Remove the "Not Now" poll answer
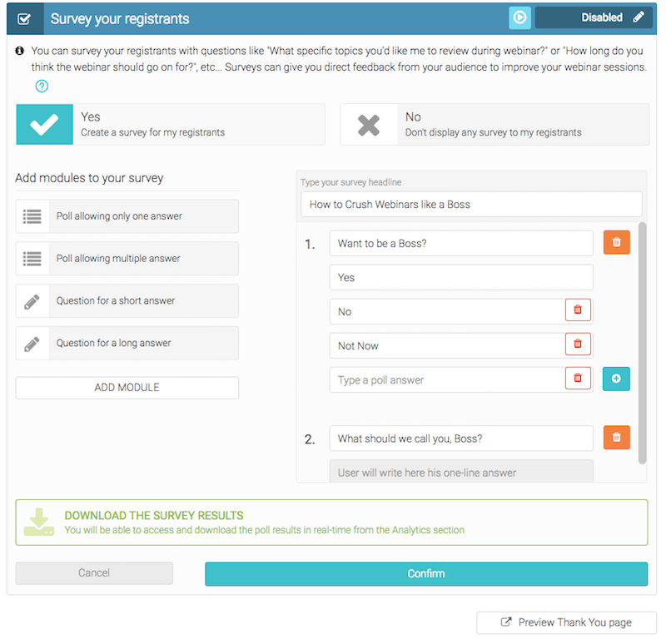 tap(578, 344)
